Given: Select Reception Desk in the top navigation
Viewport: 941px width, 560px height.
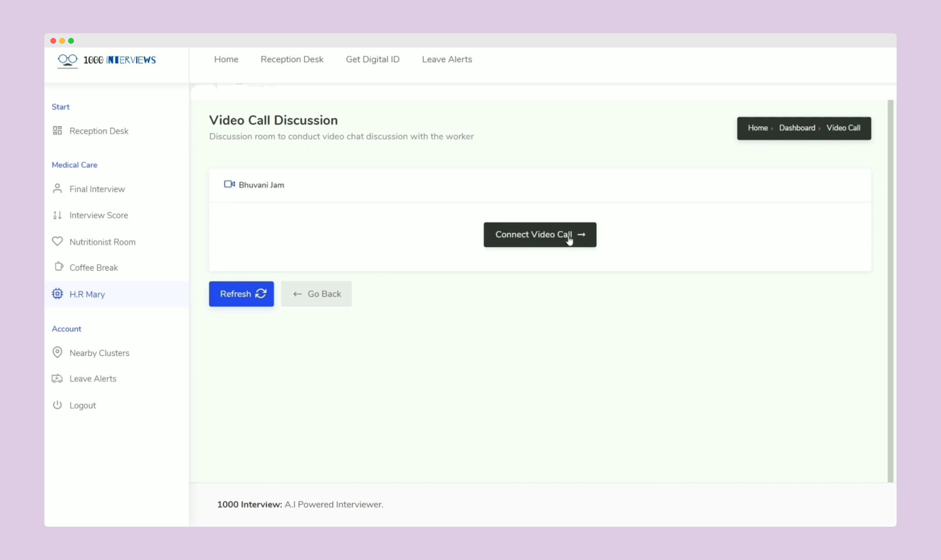Looking at the screenshot, I should (x=292, y=59).
